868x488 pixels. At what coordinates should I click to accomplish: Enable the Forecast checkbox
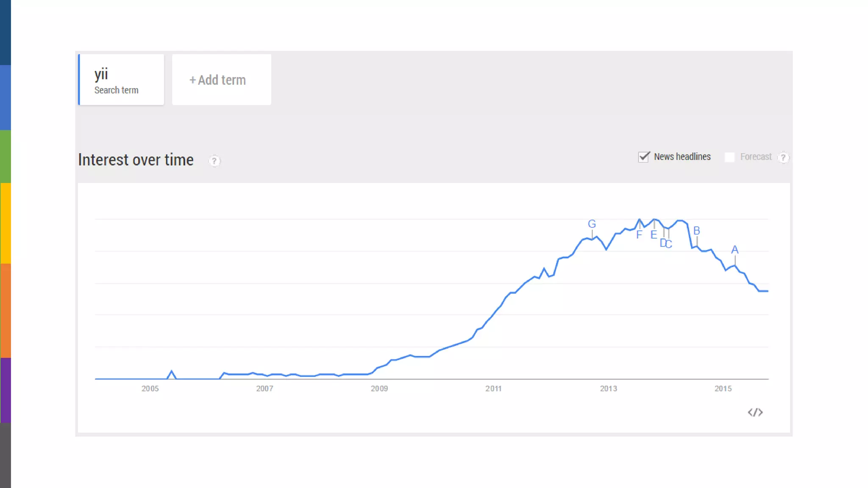729,157
